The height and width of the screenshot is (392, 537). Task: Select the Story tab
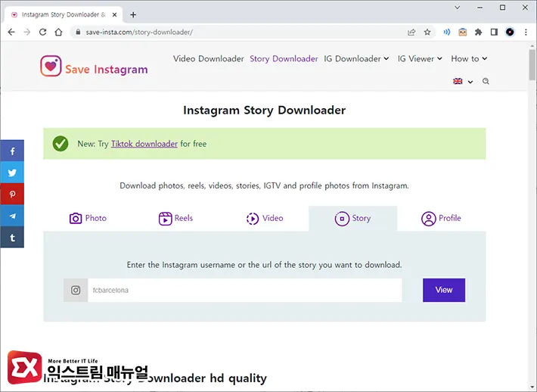click(352, 218)
